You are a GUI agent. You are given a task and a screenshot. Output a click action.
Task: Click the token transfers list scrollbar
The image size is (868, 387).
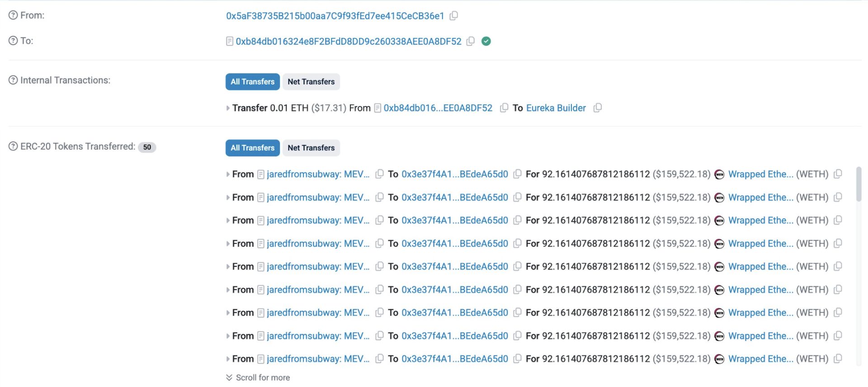pos(859,184)
